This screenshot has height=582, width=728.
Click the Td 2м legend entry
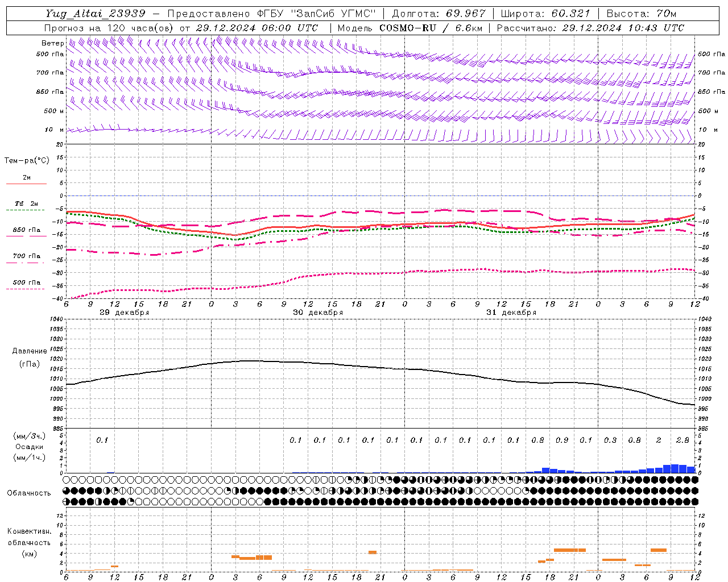pyautogui.click(x=26, y=203)
